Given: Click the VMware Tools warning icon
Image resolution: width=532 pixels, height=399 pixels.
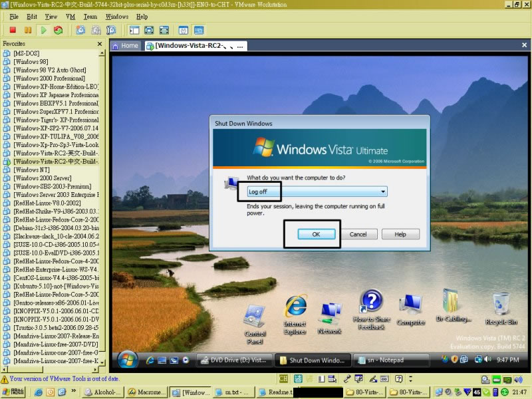Looking at the screenshot, I should pos(5,379).
